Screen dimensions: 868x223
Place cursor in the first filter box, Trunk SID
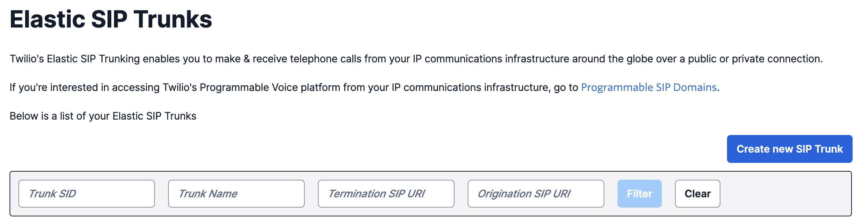(86, 194)
